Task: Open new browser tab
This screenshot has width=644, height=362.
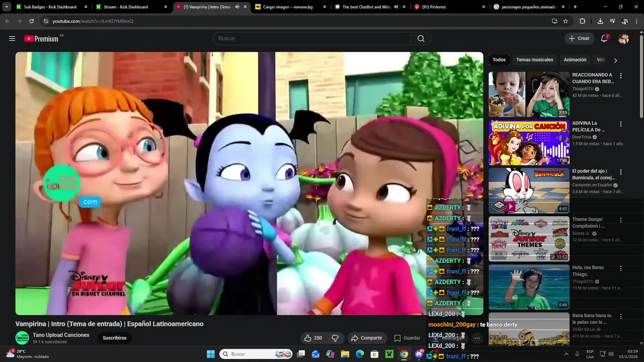Action: click(x=575, y=7)
